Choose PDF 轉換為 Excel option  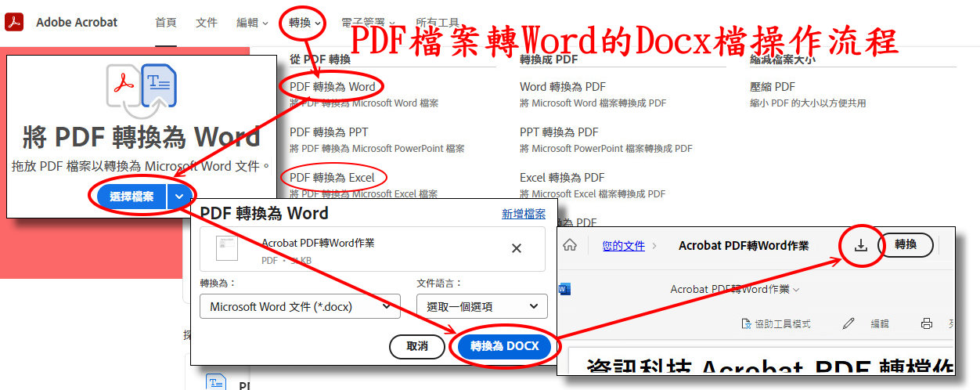[x=332, y=178]
